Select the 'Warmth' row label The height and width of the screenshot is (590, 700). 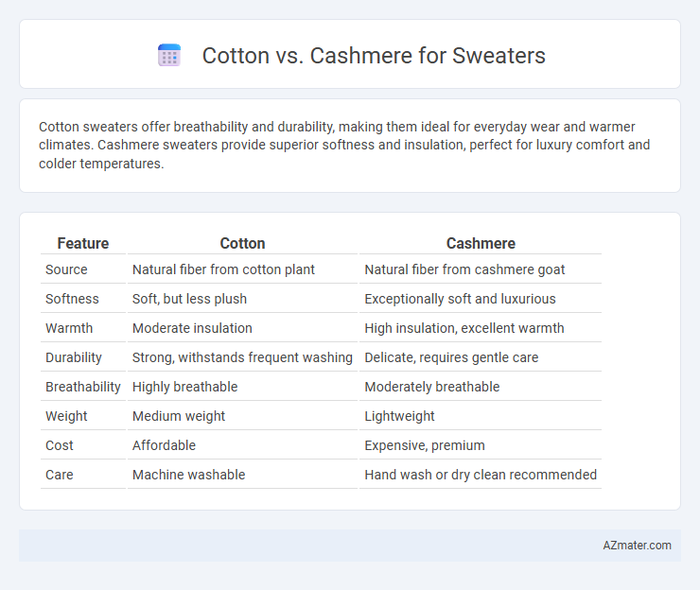click(69, 328)
